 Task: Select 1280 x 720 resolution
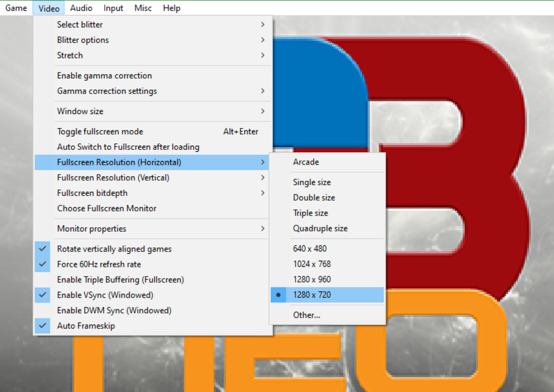pos(327,295)
